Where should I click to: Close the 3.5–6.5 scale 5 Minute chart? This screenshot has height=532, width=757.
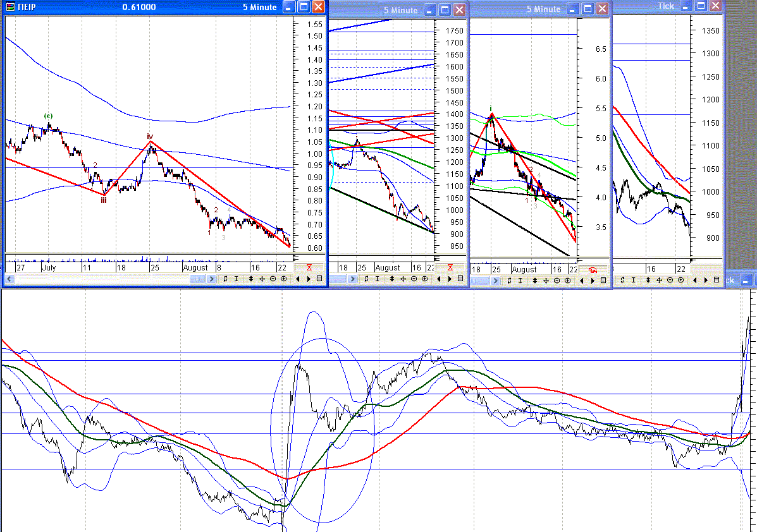coord(602,9)
